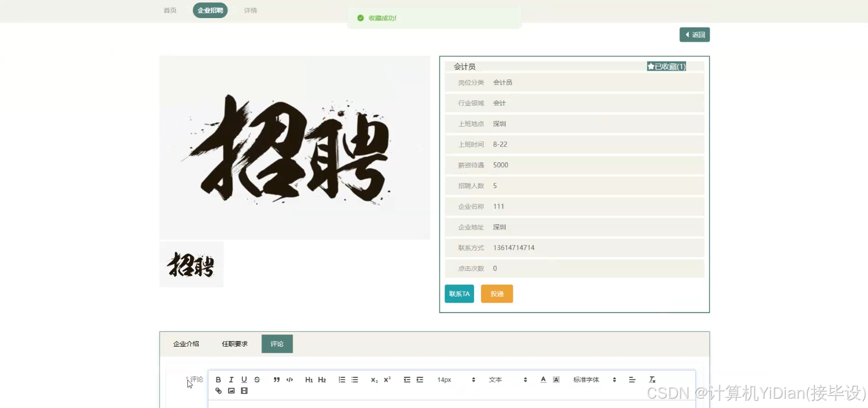Toggle italic formatting in comment editor
This screenshot has width=868, height=408.
pos(231,379)
